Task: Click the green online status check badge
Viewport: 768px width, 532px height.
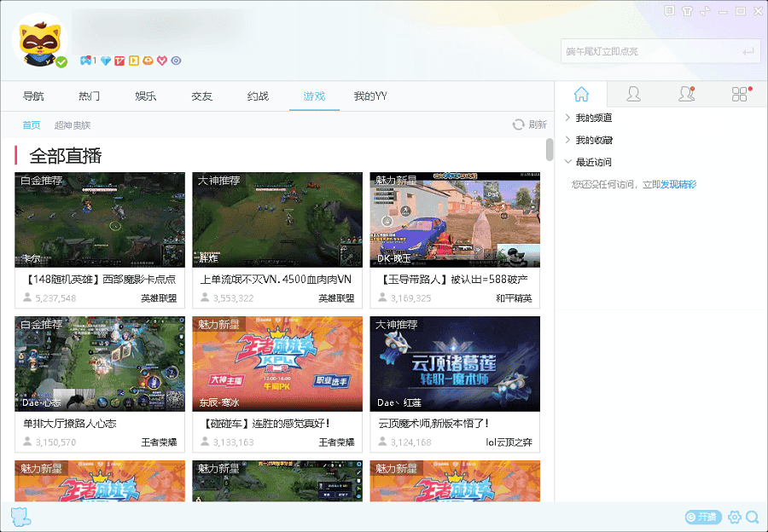Action: pyautogui.click(x=61, y=62)
